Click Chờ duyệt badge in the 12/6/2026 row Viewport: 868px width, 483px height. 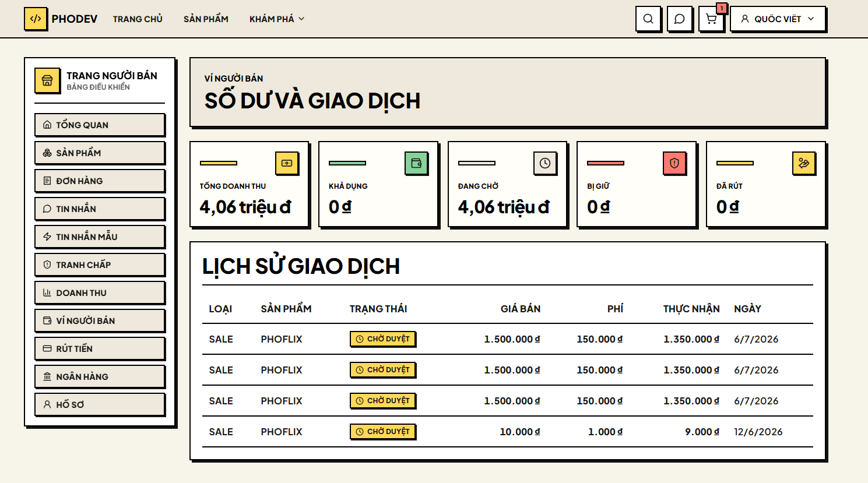(x=382, y=431)
